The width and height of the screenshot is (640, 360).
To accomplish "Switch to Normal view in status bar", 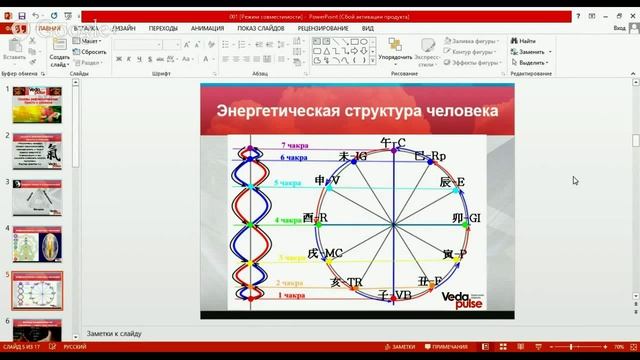I will coord(485,347).
